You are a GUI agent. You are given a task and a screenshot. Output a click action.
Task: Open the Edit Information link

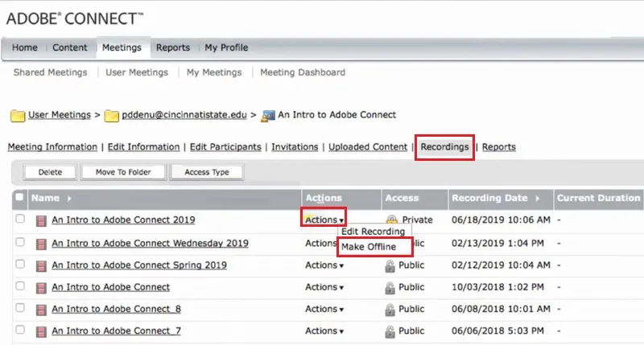tap(144, 147)
